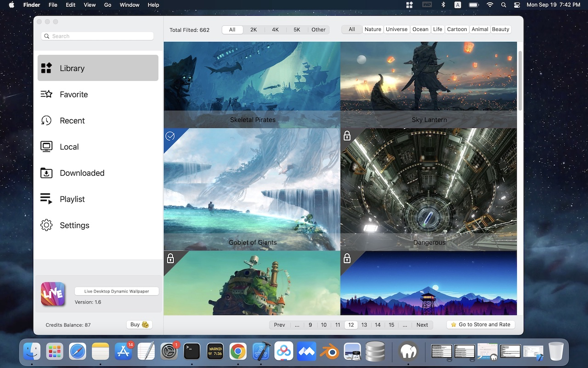
Task: Go to page 13
Action: 364,325
